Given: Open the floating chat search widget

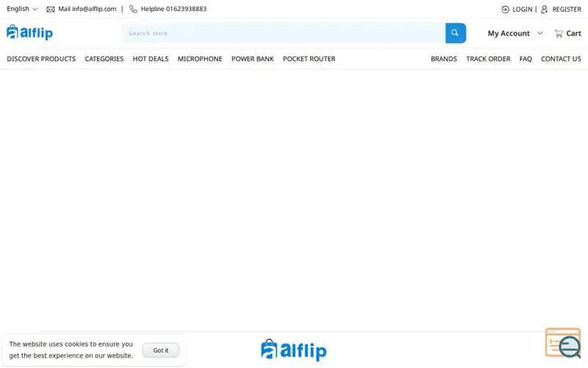Looking at the screenshot, I should [x=563, y=343].
